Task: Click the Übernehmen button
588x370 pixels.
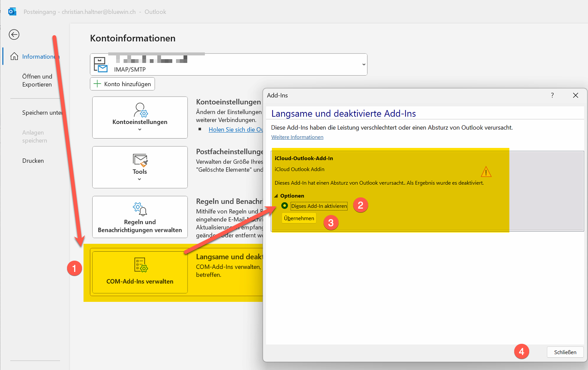Action: tap(299, 218)
